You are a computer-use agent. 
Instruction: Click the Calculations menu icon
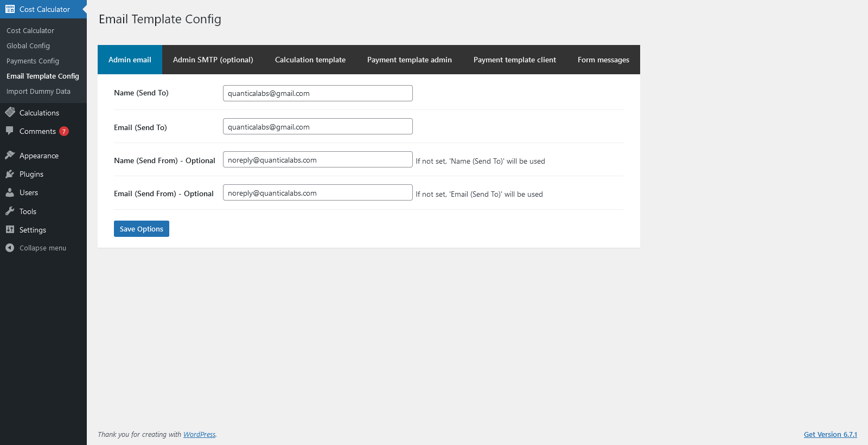click(x=10, y=113)
